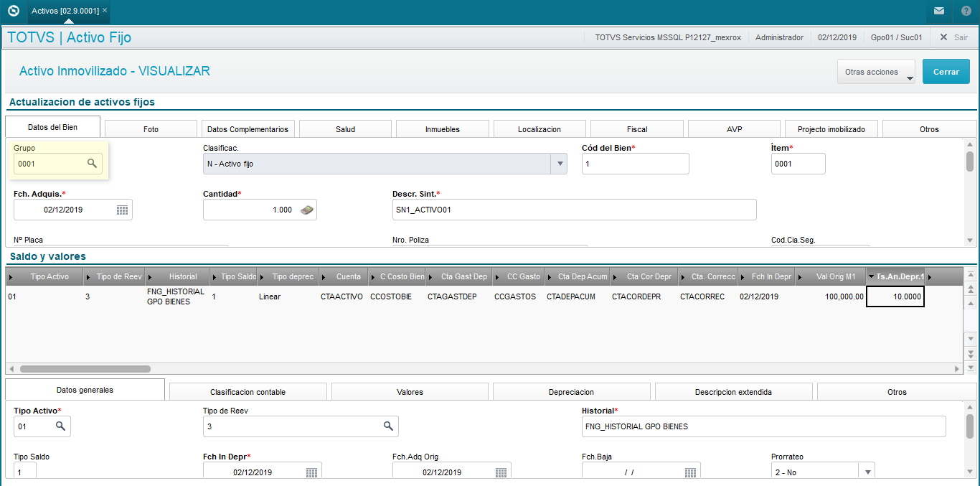The image size is (980, 486).
Task: Click the Cantidad calculator icon
Action: click(306, 210)
